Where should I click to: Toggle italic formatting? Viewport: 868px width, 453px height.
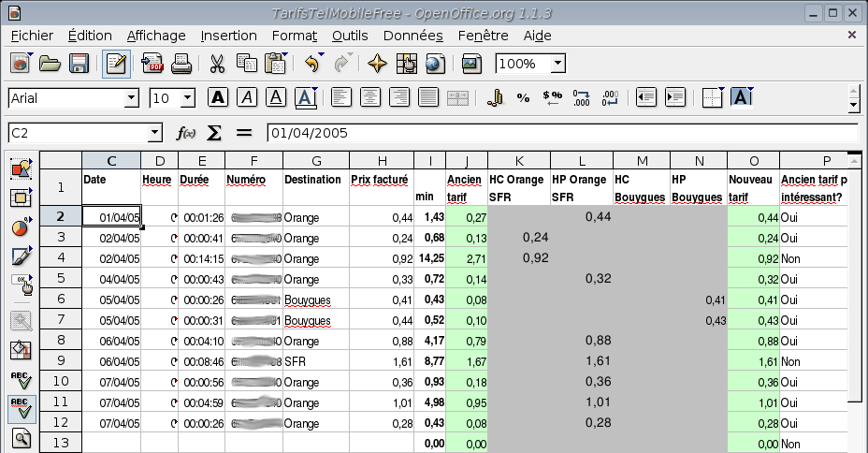click(247, 98)
